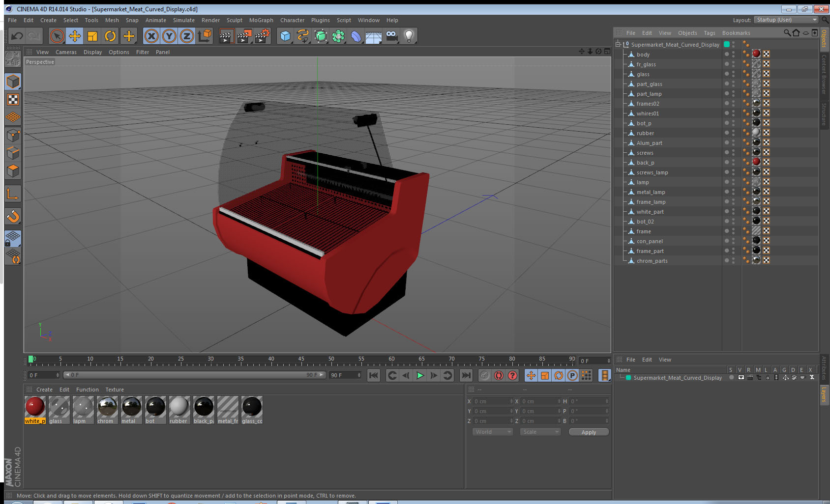Click the Object Manager search icon
Viewport: 830px width, 504px height.
[787, 33]
